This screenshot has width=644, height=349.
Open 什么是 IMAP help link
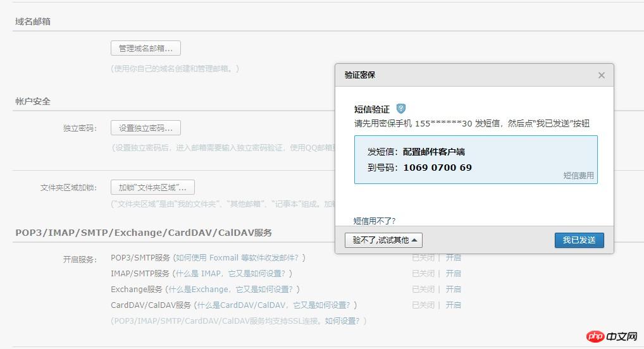233,273
